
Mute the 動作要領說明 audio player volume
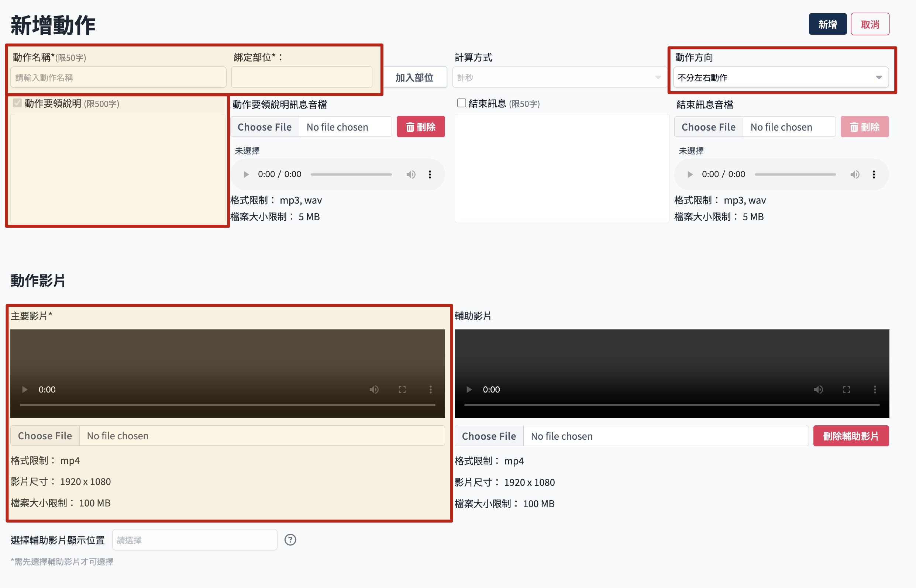[x=411, y=174]
